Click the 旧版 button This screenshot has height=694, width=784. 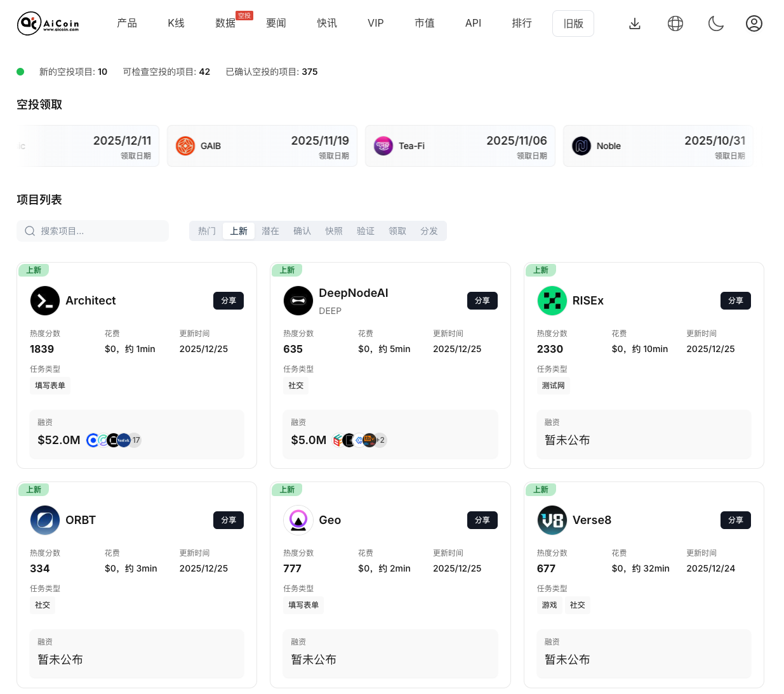point(573,23)
